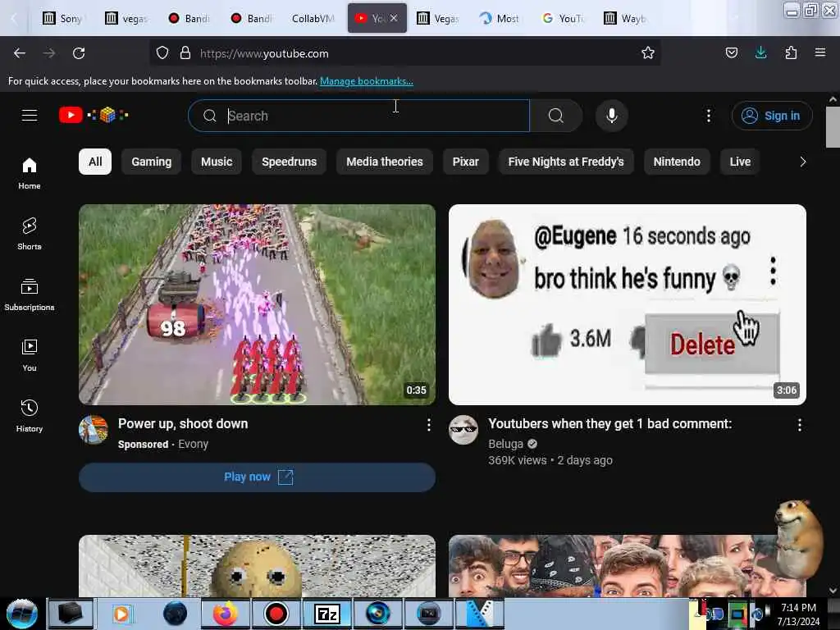Open the YouTube guide hamburger menu
This screenshot has width=840, height=630.
click(30, 115)
